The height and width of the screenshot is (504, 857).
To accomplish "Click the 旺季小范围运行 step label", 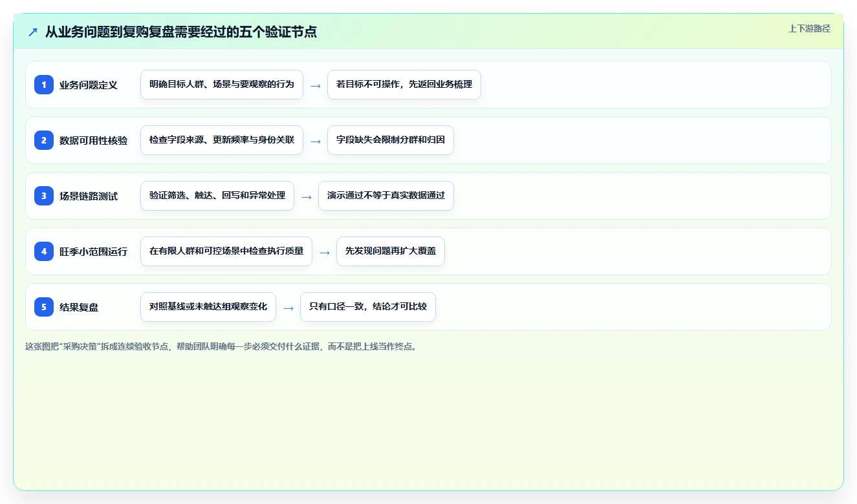I will click(x=93, y=251).
